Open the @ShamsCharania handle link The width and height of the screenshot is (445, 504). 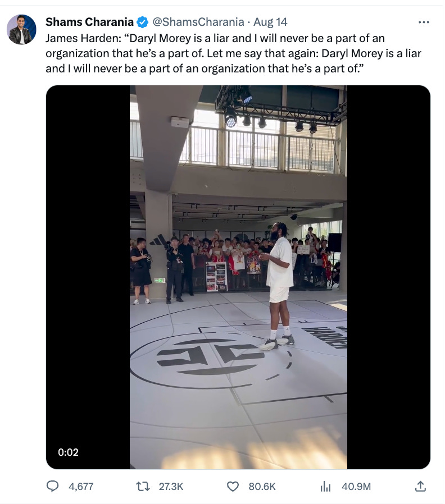pyautogui.click(x=198, y=22)
